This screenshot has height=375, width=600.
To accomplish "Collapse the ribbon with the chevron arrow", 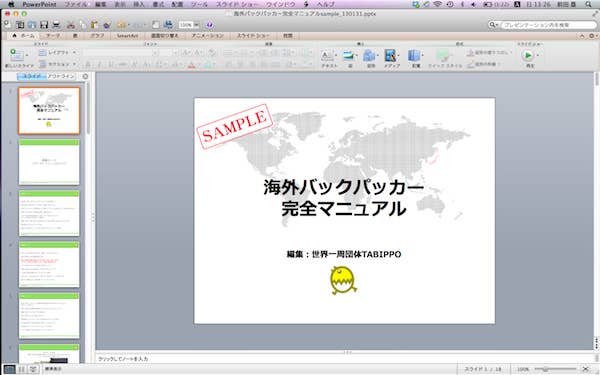I will [x=582, y=36].
